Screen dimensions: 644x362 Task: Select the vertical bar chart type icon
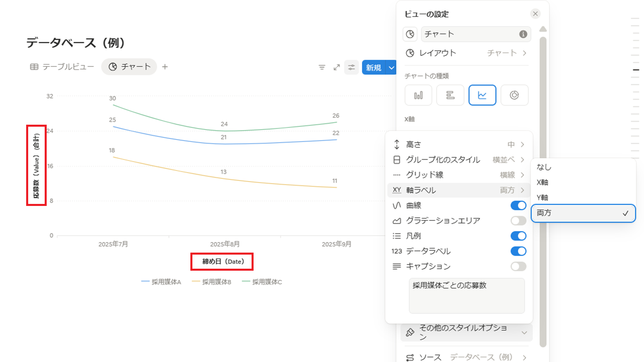pyautogui.click(x=418, y=95)
